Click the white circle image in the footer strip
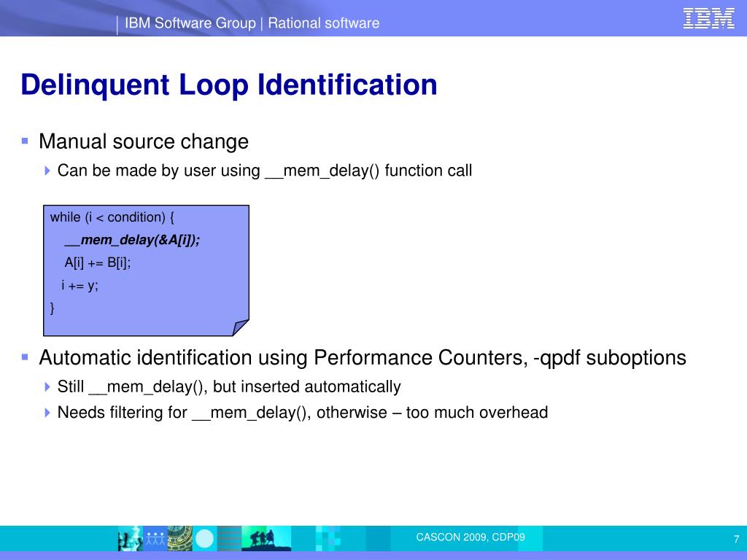The height and width of the screenshot is (560, 747). click(205, 539)
